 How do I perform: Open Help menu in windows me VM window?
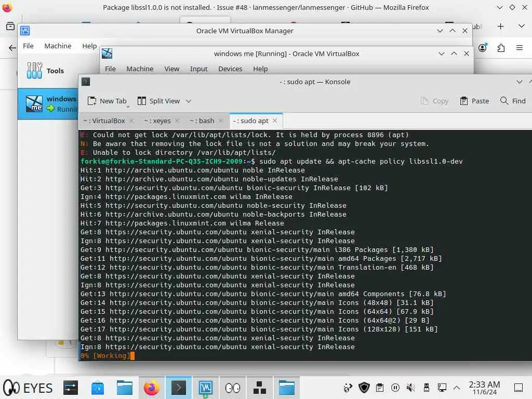tap(260, 69)
